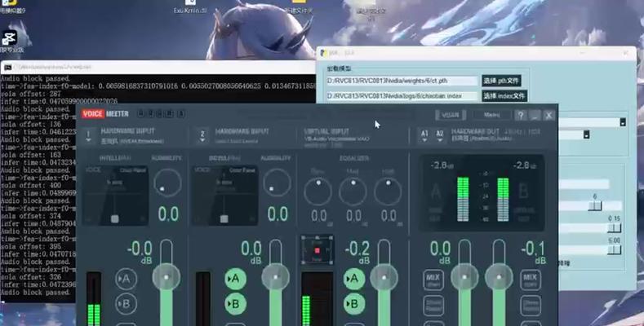Enable bus A on Hardware Input 1
This screenshot has height=326, width=644.
[126, 279]
